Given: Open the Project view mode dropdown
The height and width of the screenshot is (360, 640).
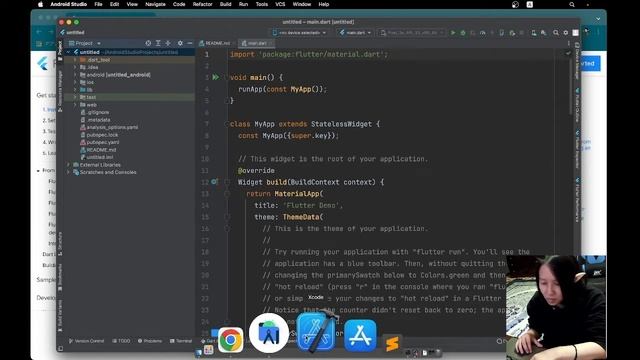Looking at the screenshot, I should coord(84,43).
